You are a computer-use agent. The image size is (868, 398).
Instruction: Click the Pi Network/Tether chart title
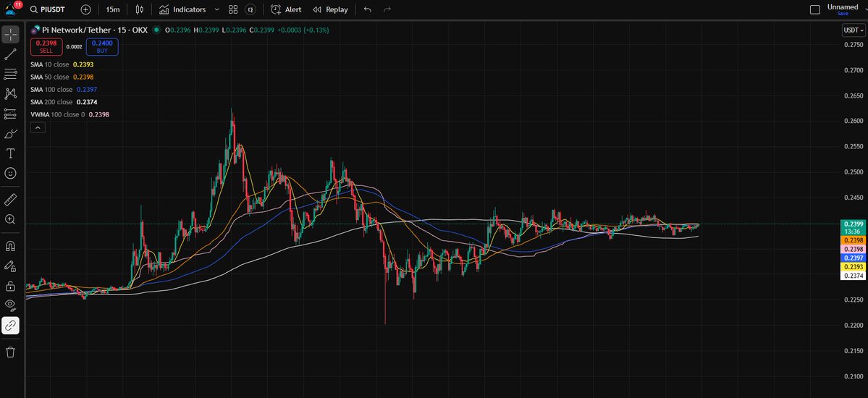94,30
